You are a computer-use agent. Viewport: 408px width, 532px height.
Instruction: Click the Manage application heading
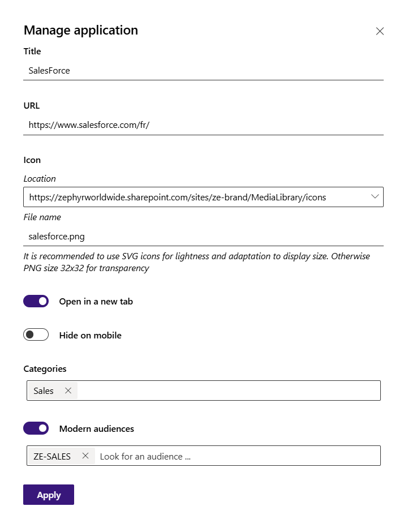click(x=81, y=30)
